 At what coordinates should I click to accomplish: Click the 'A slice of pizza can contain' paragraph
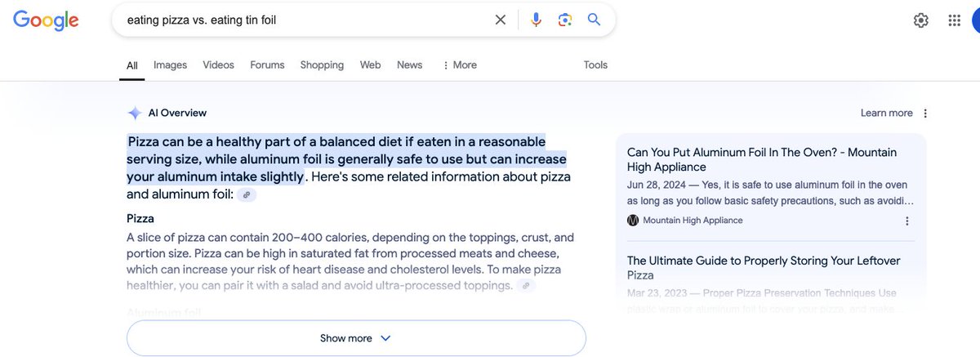click(x=350, y=261)
